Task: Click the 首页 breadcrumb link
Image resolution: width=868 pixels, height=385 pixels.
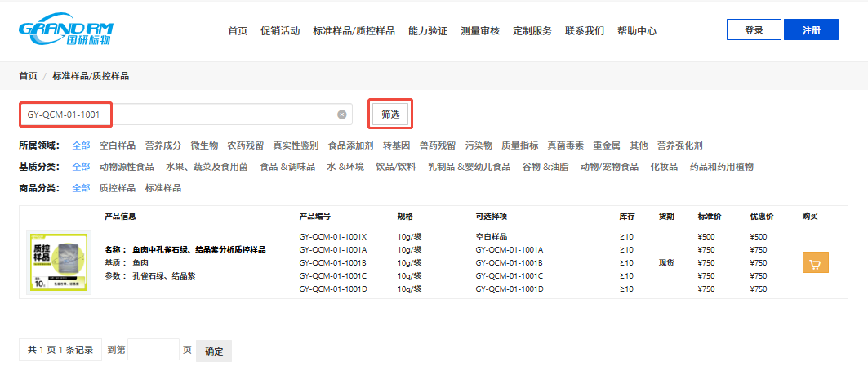Action: click(28, 76)
